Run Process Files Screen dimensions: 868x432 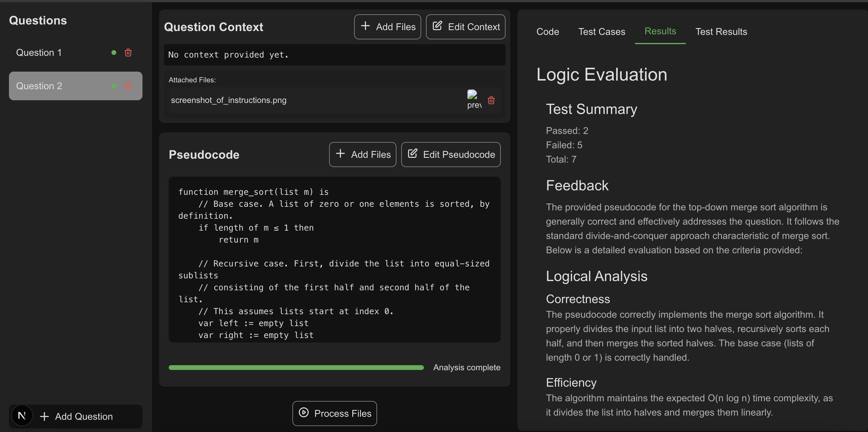tap(334, 413)
